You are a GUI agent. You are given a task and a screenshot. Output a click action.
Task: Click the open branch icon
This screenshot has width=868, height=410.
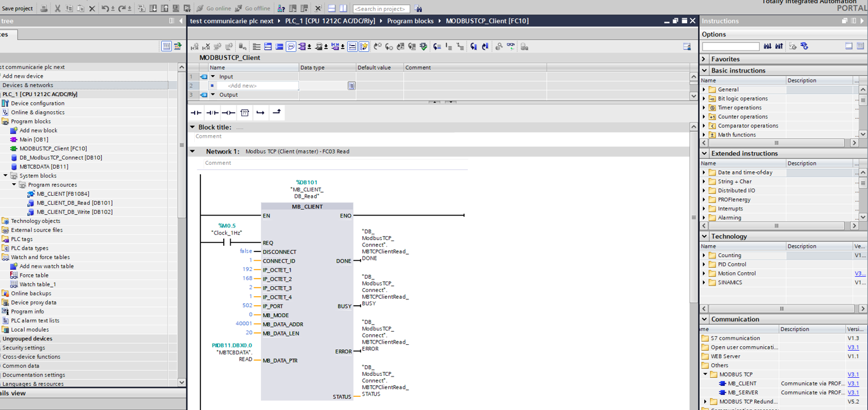click(x=260, y=113)
